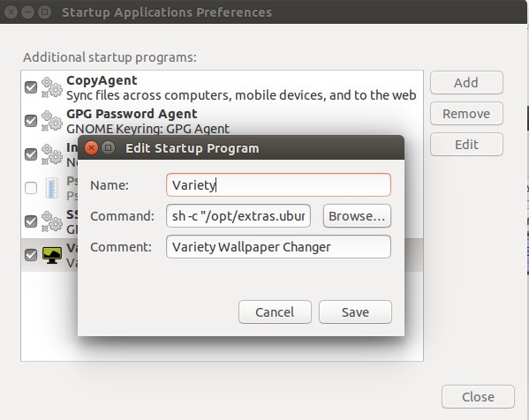Uncheck the CopyAgent startup checkbox
The height and width of the screenshot is (420, 529).
click(x=31, y=87)
